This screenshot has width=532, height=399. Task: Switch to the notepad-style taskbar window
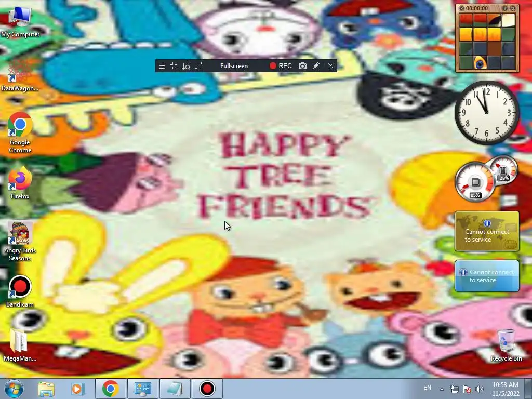tap(175, 389)
